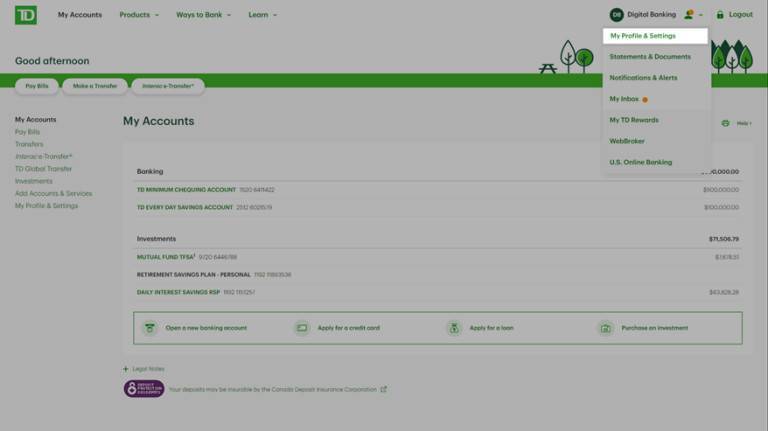Select Transfers in left sidebar
768x431 pixels.
click(29, 144)
